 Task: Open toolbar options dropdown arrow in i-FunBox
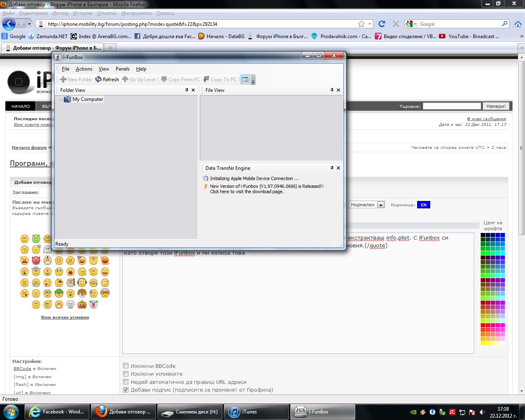point(253,80)
